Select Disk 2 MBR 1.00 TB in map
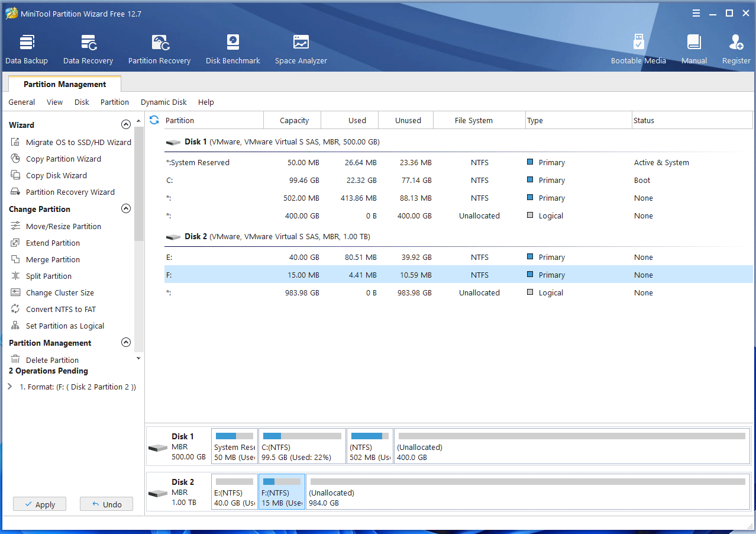The height and width of the screenshot is (534, 756). (x=178, y=492)
